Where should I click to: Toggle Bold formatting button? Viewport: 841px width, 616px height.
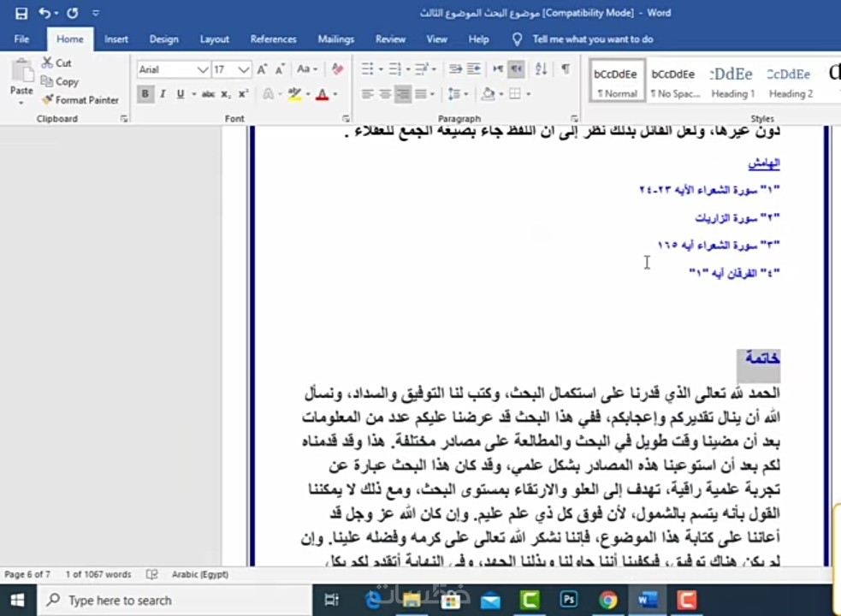145,94
